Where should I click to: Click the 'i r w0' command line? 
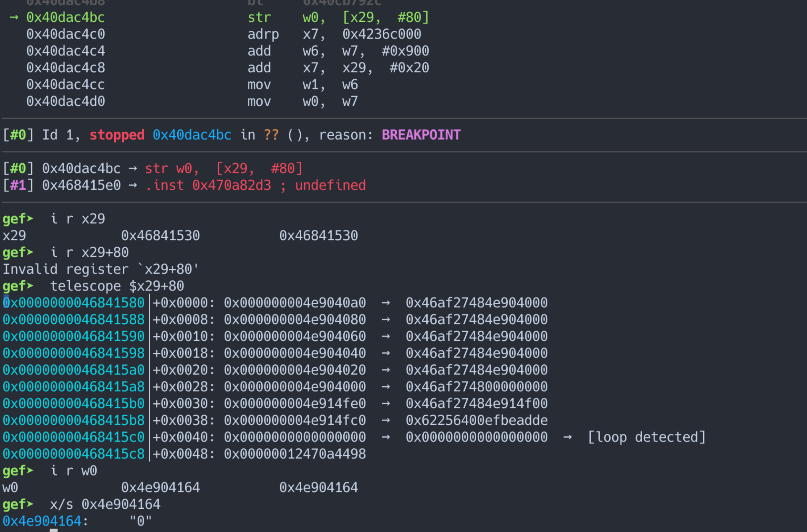point(73,471)
